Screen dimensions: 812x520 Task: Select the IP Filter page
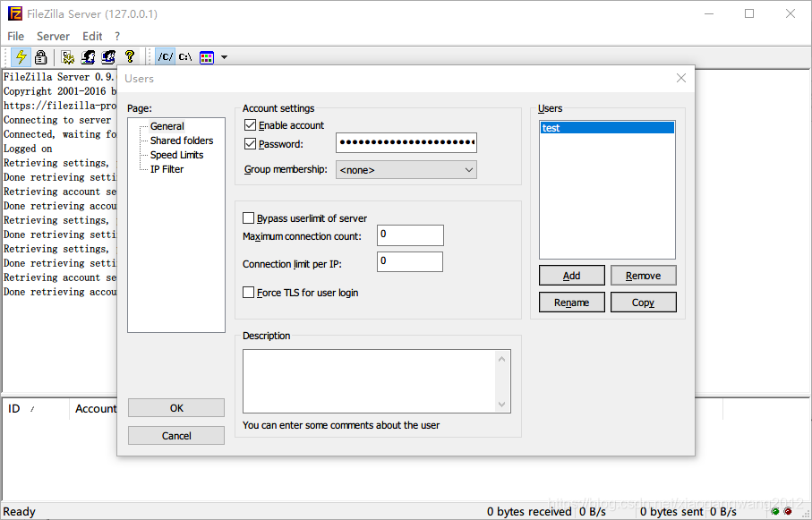(167, 169)
